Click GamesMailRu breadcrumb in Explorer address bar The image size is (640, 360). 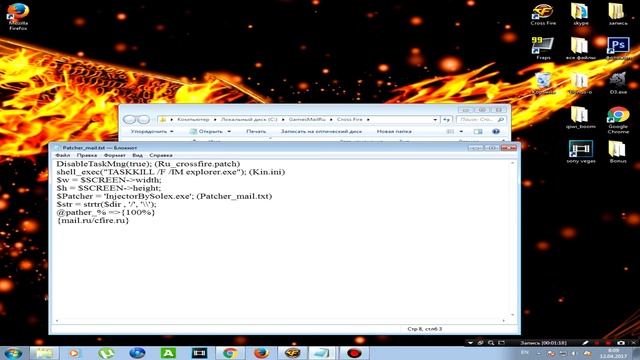(x=307, y=120)
